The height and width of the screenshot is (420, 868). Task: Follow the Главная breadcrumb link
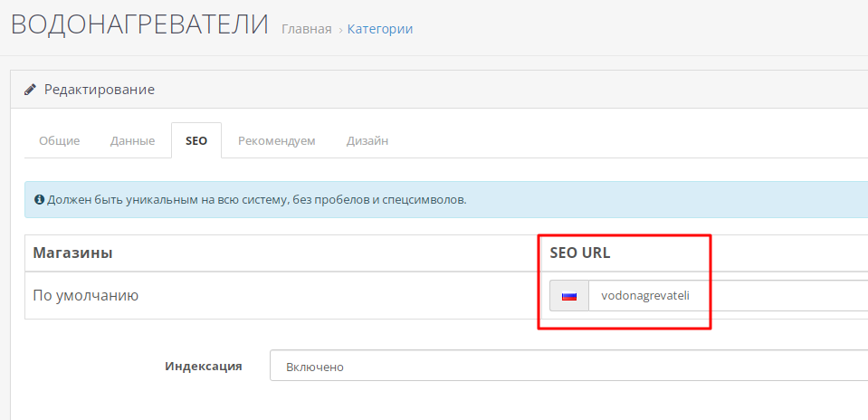307,29
